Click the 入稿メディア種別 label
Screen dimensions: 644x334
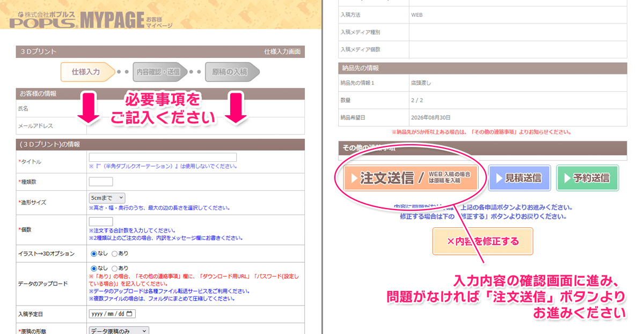point(360,32)
